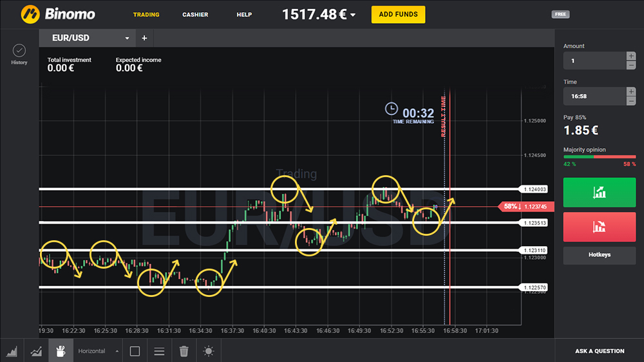Expand the EUR/USD asset dropdown
Viewport: 644px width, 362px height.
(127, 39)
